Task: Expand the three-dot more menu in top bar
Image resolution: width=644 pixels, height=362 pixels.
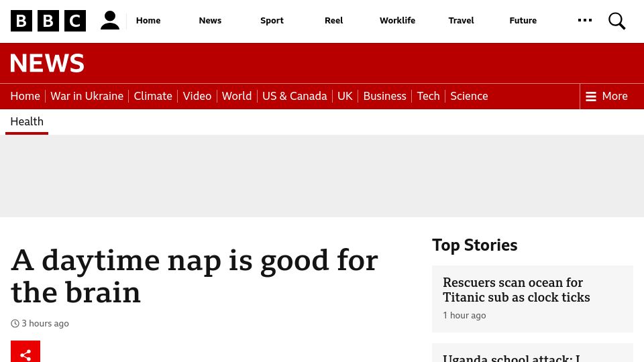Action: click(x=585, y=20)
